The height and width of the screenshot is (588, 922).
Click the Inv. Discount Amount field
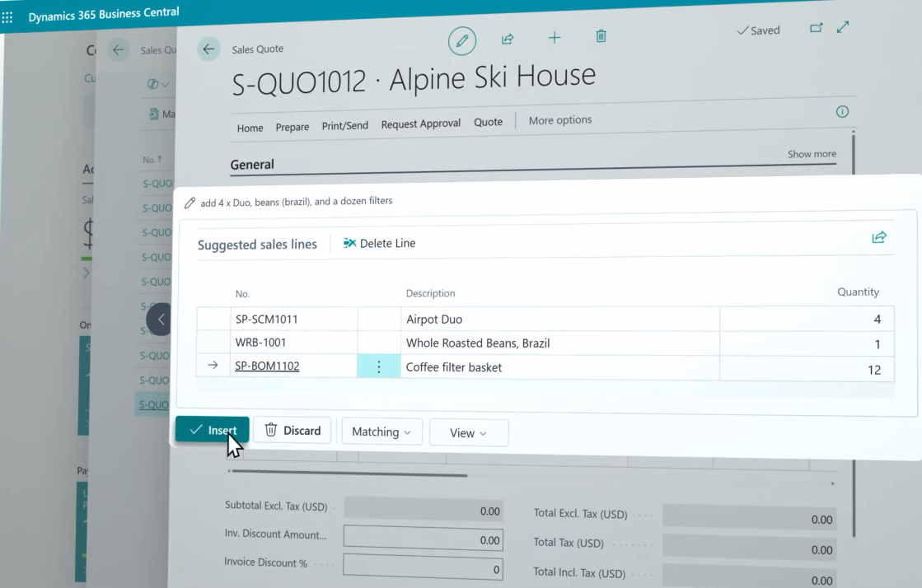point(423,539)
